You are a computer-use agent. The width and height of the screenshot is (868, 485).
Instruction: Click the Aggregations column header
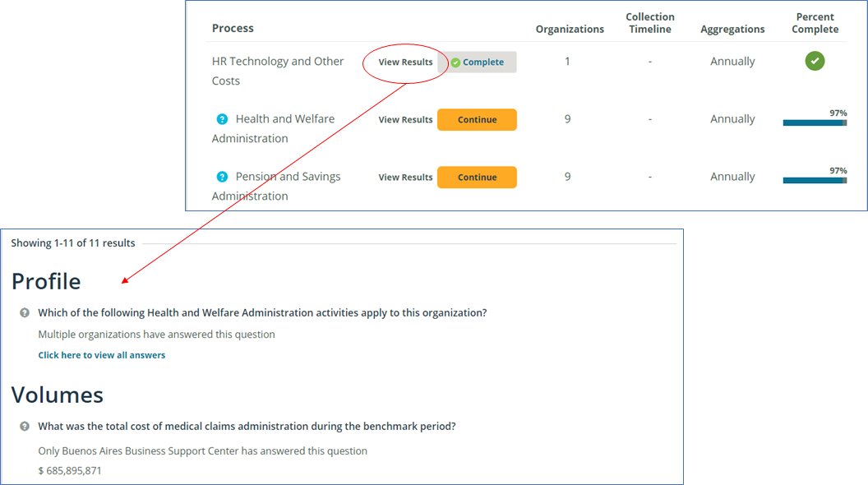click(732, 29)
